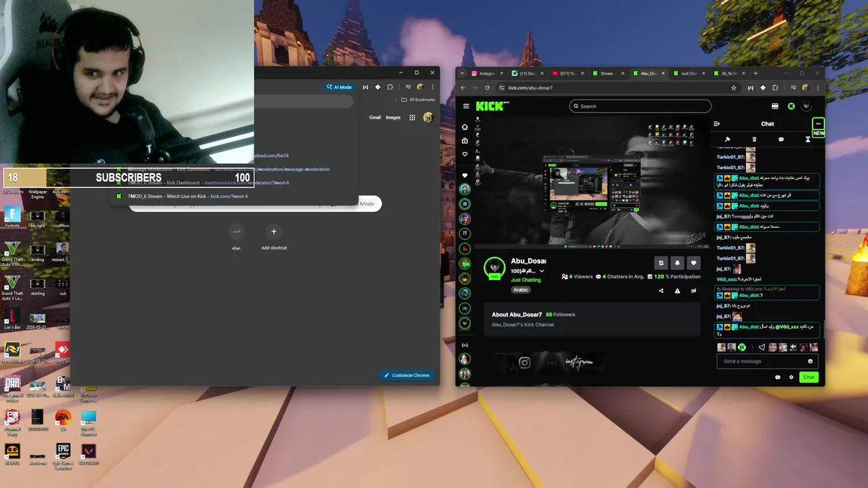Open the creator dashboard icon in Kick header

tap(775, 106)
